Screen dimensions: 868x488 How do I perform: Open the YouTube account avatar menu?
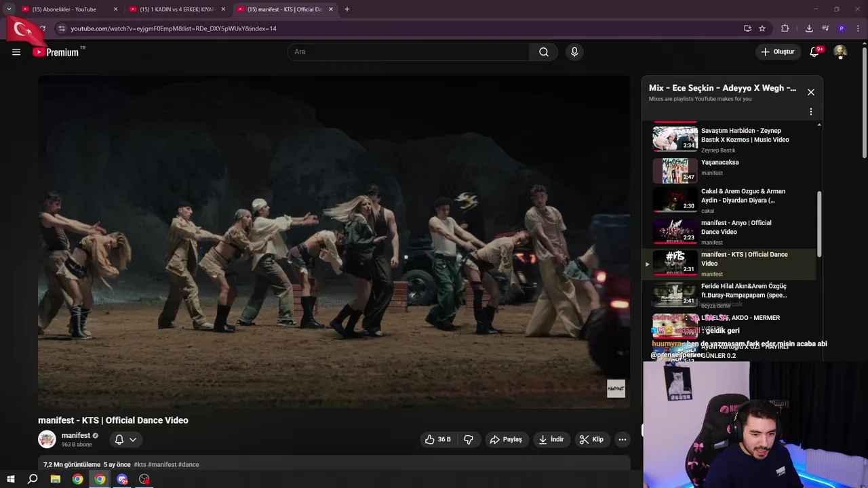tap(840, 52)
